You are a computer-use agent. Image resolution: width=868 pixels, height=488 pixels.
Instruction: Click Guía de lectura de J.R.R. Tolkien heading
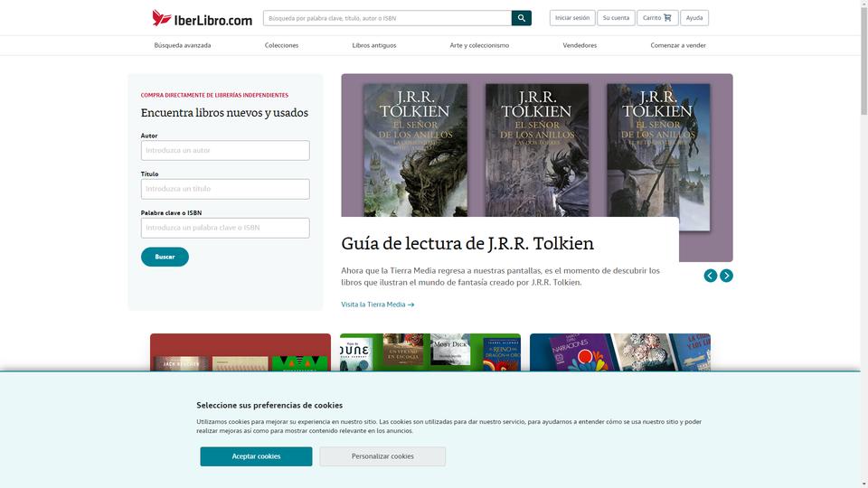click(467, 243)
